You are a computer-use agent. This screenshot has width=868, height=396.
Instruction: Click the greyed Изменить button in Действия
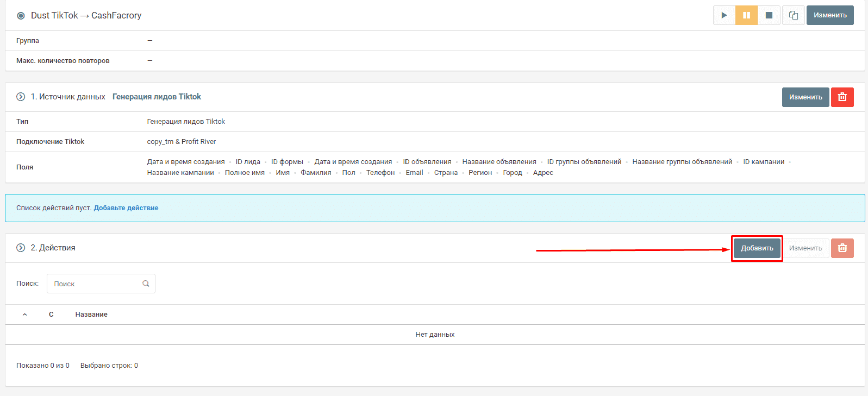(805, 248)
